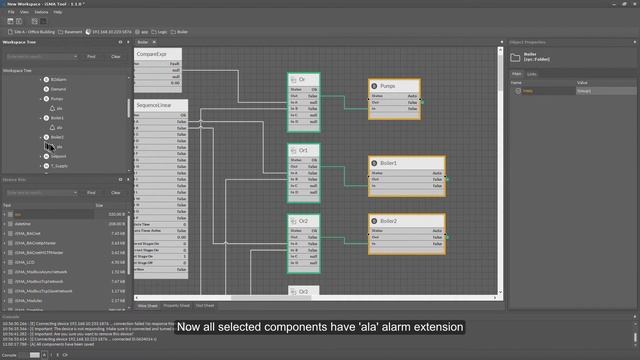Screen dimensions: 640x360
Task: Close the Workspace Tree panel
Action: pyautogui.click(x=128, y=42)
